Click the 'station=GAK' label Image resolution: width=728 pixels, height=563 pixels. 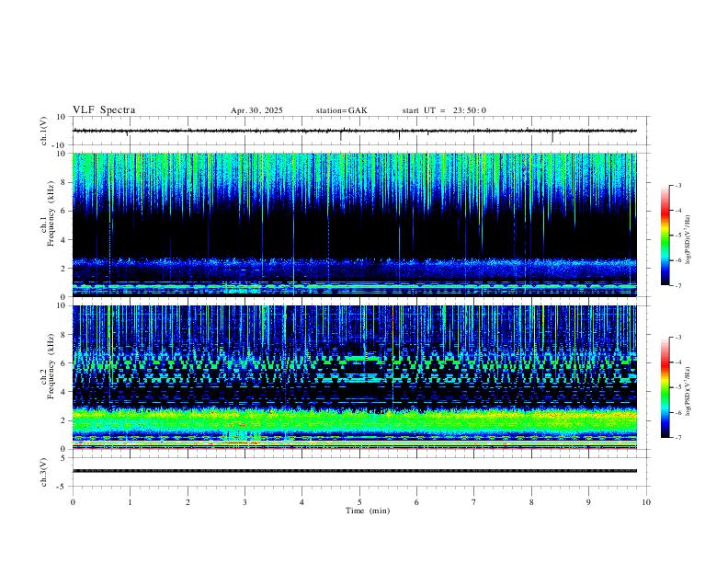(341, 110)
